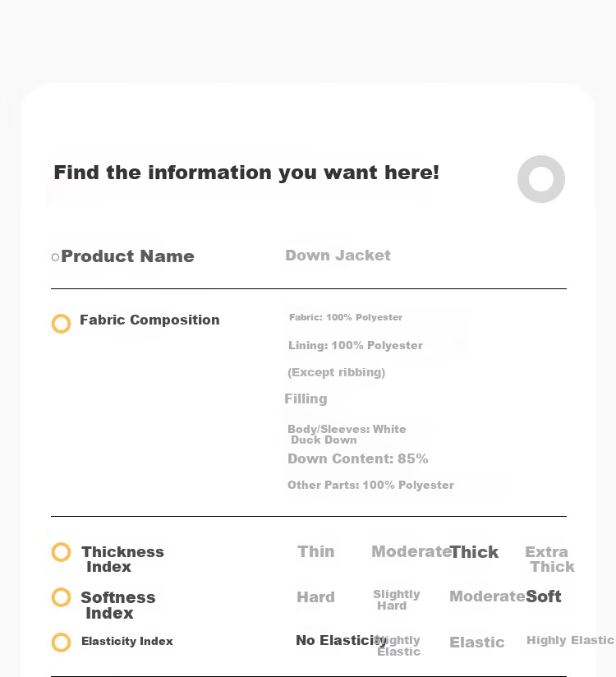This screenshot has height=677, width=616.
Task: Pick the Highly Elastic option
Action: (x=570, y=640)
